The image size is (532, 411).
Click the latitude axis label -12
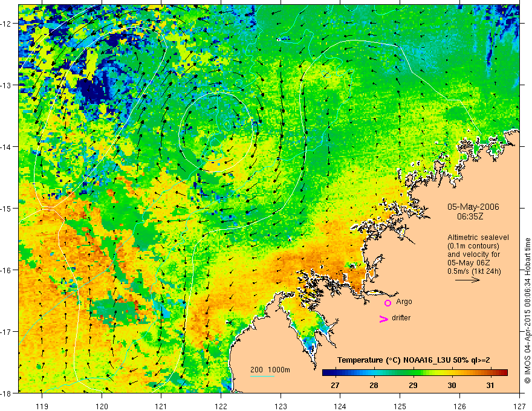(7, 24)
